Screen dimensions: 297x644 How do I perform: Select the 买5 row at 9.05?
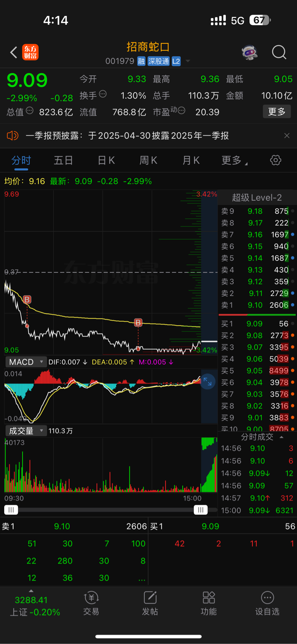click(258, 371)
